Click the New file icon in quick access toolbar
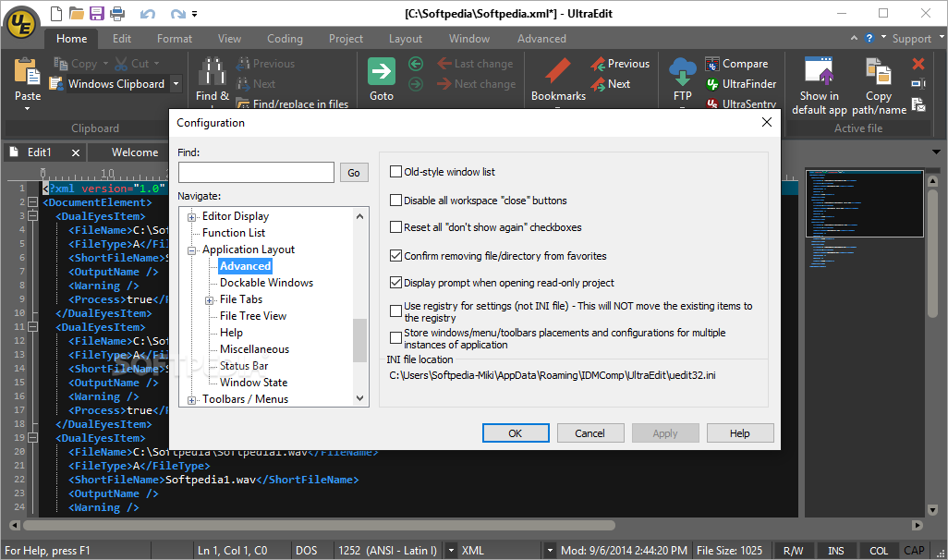Image resolution: width=948 pixels, height=560 pixels. click(55, 13)
